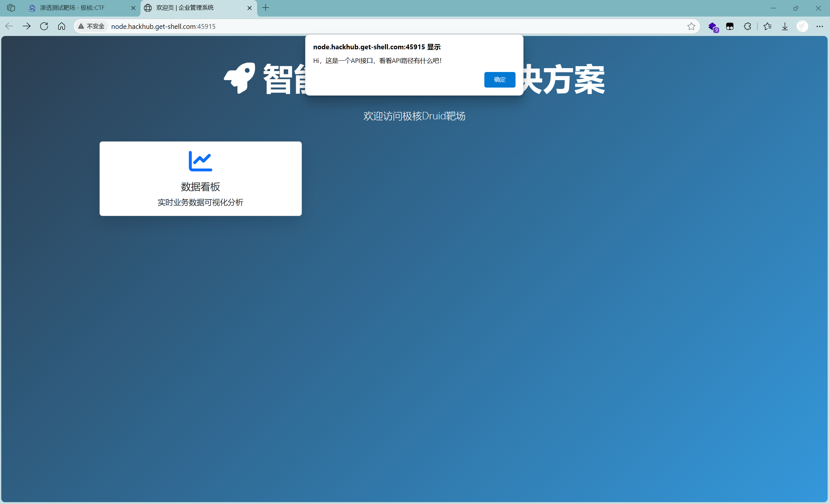Click the forward navigation arrow
830x504 pixels.
[27, 26]
